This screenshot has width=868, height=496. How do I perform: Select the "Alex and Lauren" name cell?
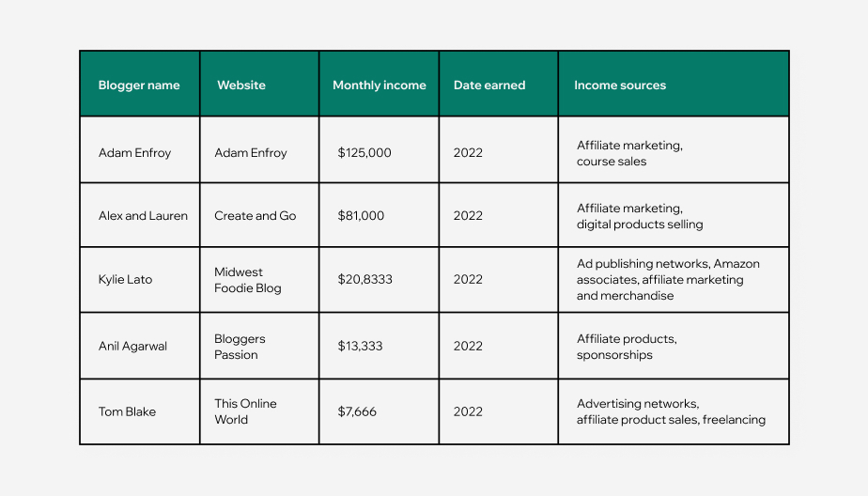[143, 216]
